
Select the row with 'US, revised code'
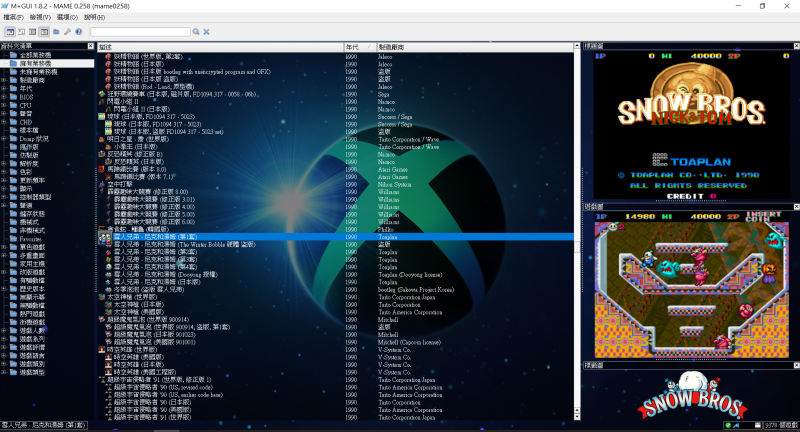point(336,387)
